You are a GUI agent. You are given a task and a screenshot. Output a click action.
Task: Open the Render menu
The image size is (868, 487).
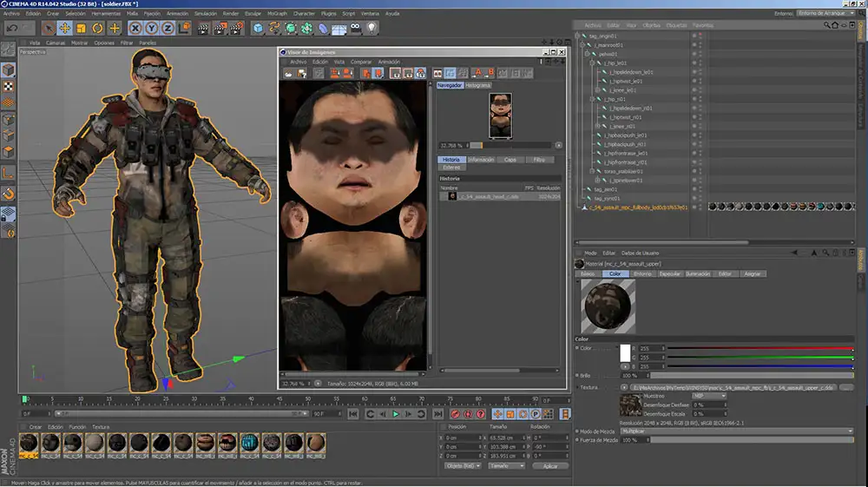pos(230,13)
